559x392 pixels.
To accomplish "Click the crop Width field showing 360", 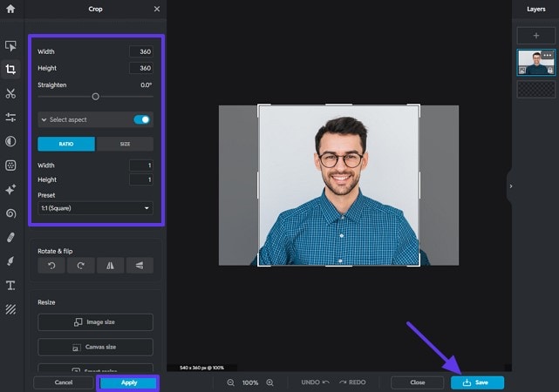I will [141, 51].
